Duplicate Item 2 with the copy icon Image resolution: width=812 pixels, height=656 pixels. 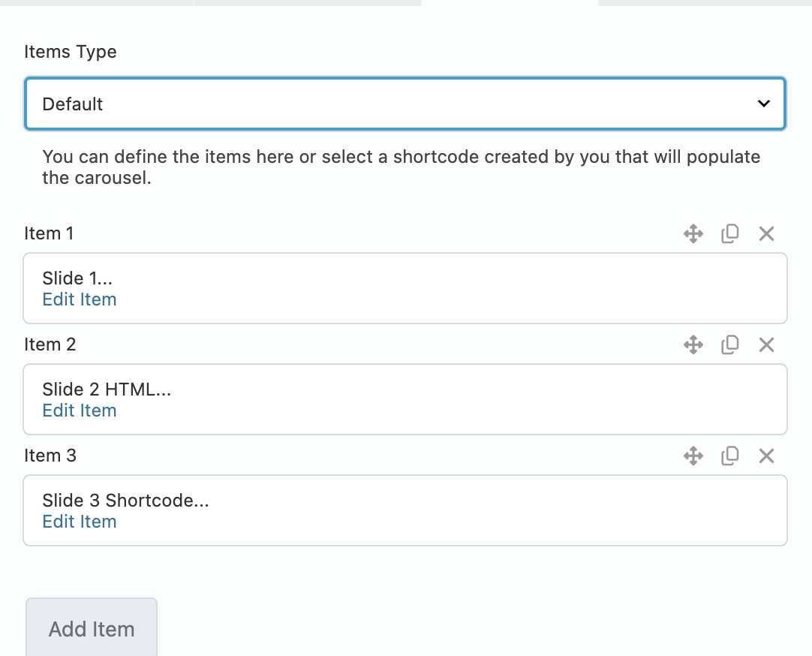tap(730, 345)
